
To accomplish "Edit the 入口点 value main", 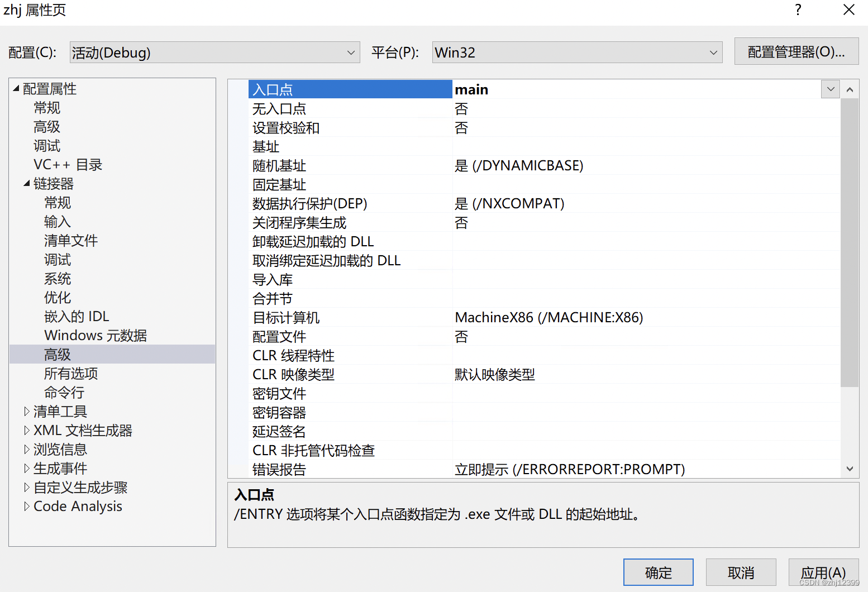I will point(559,89).
